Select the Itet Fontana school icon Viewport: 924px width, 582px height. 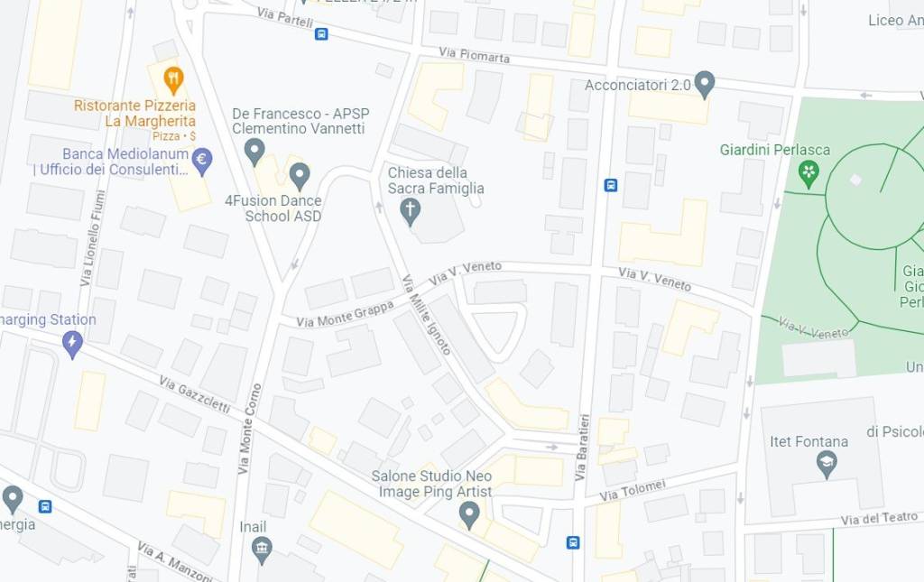tap(827, 465)
